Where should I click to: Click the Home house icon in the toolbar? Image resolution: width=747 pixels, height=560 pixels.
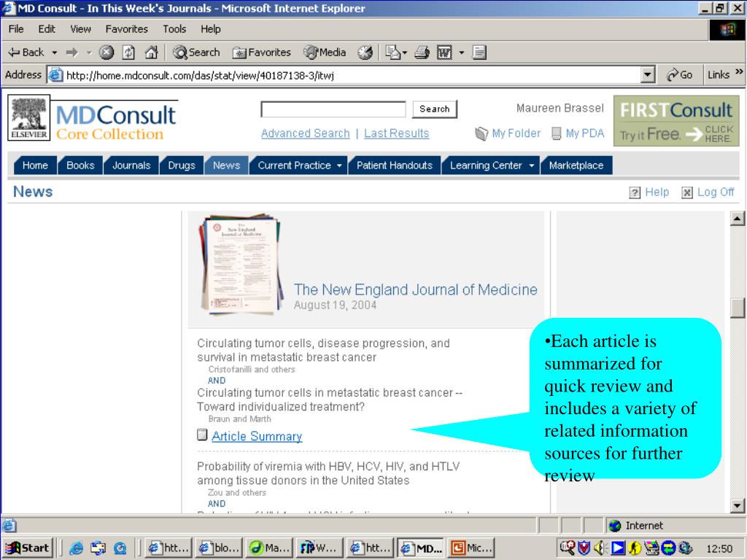coord(151,52)
